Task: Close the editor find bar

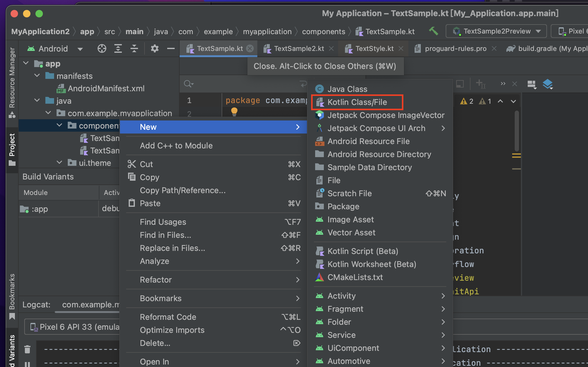Action: (515, 84)
